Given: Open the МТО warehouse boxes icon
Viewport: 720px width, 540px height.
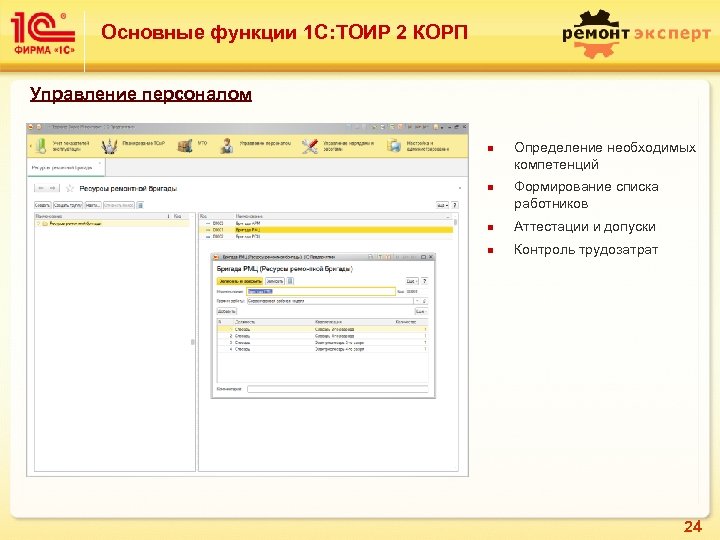Looking at the screenshot, I should tap(185, 146).
